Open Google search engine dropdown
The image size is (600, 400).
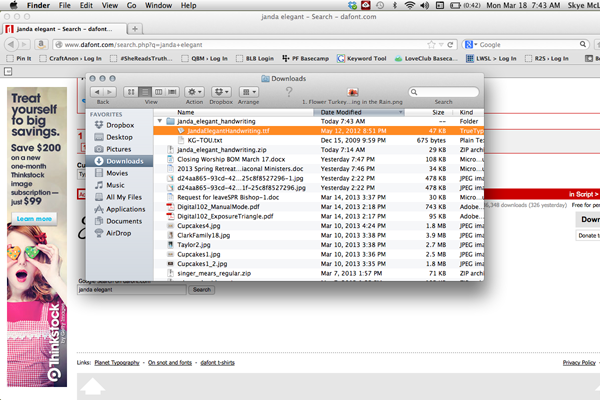click(x=471, y=45)
